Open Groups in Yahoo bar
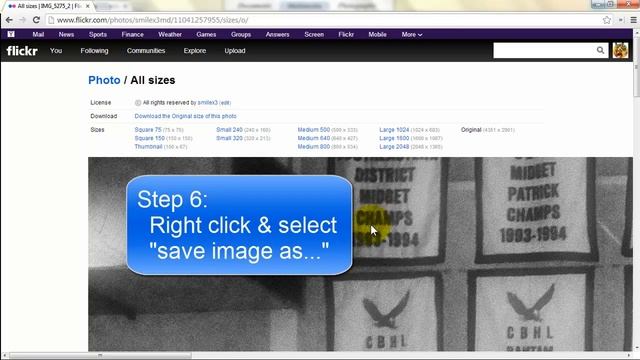Image resolution: width=640 pixels, height=360 pixels. pyautogui.click(x=241, y=34)
